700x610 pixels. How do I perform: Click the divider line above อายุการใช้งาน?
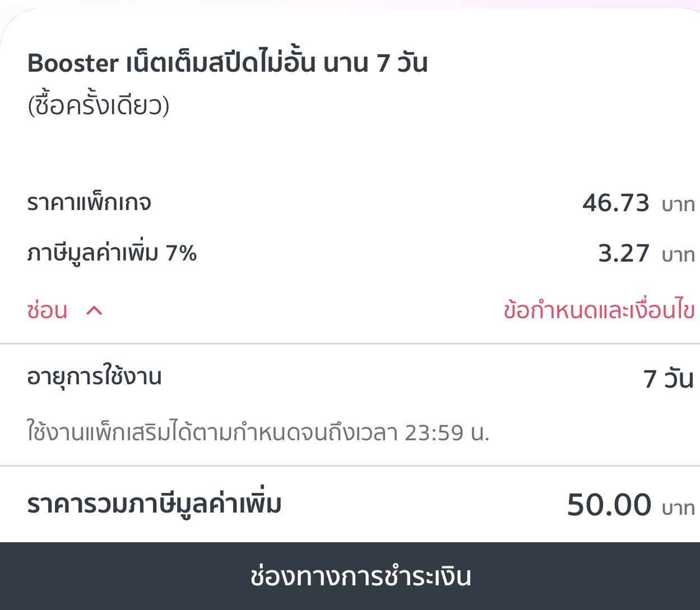[350, 343]
